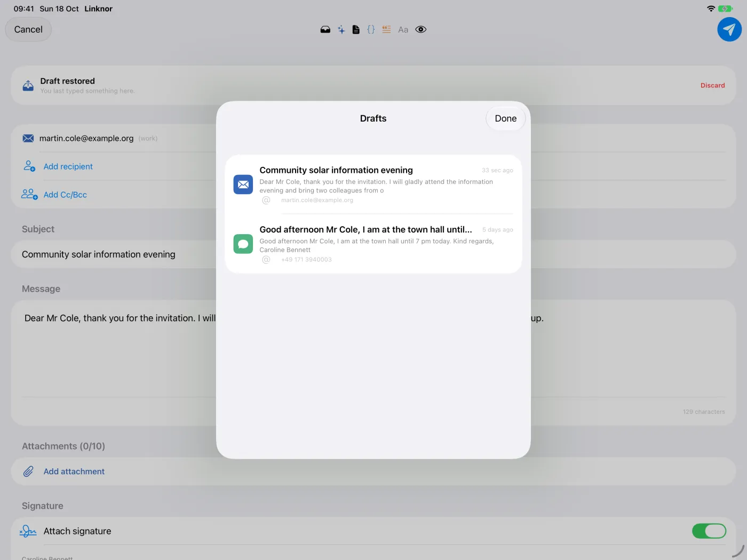The width and height of the screenshot is (747, 560).
Task: Tap the blue mail icon of first draft
Action: tap(243, 185)
